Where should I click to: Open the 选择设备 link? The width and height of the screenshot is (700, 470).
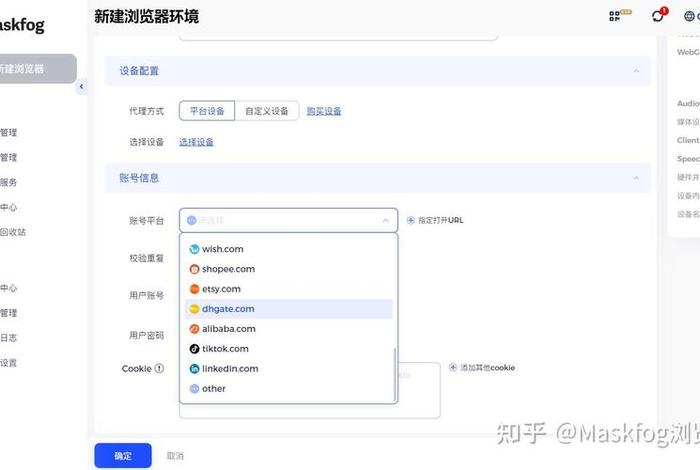196,142
